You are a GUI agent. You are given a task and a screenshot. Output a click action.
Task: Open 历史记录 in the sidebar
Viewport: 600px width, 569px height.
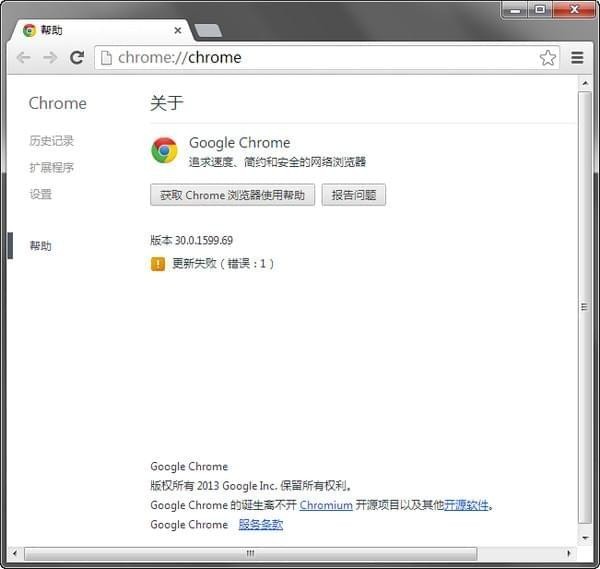[x=52, y=141]
